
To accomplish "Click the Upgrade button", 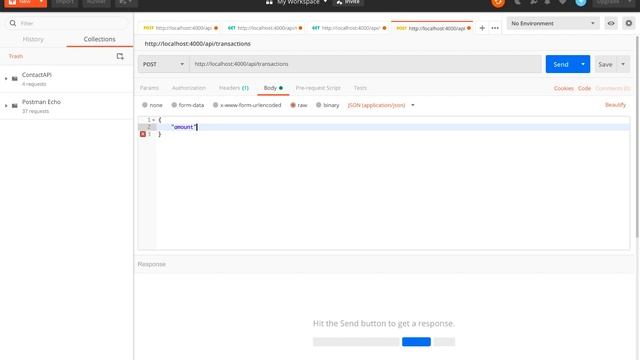I will coord(609,2).
